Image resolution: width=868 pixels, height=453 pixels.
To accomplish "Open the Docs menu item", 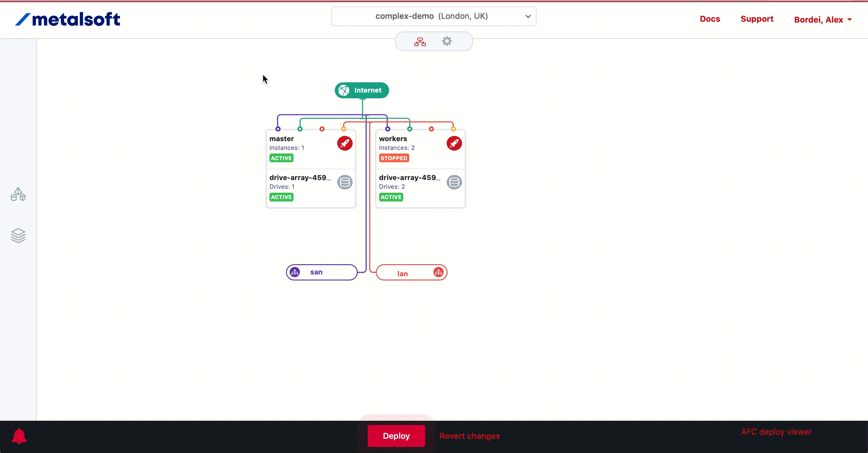I will tap(710, 19).
